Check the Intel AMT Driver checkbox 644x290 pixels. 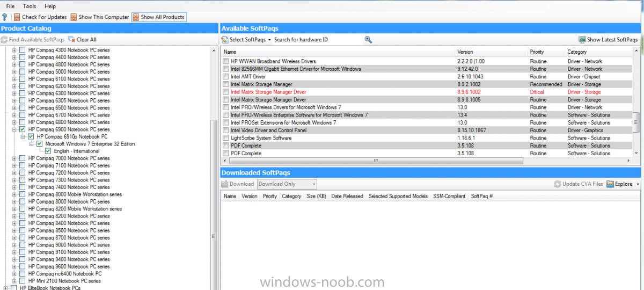(226, 77)
